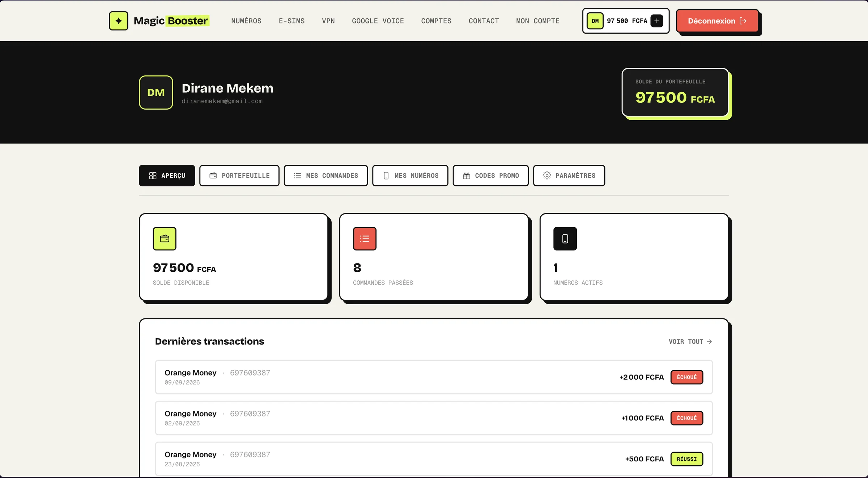Click the phone icon on Mes Numéros tab

(386, 175)
